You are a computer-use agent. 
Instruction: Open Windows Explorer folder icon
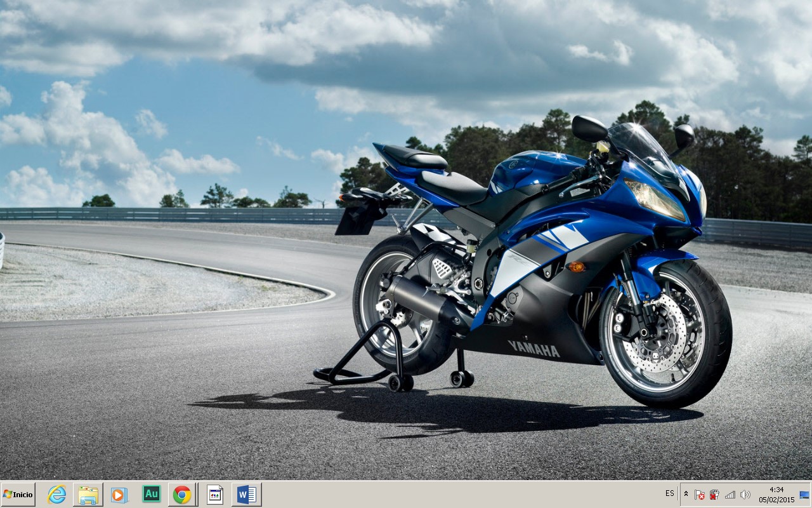coord(88,494)
